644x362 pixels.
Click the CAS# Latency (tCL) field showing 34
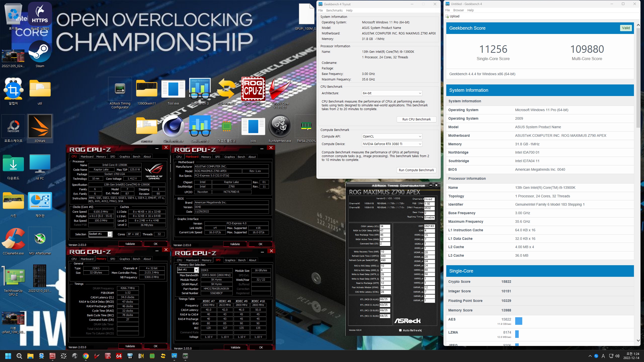point(385,226)
